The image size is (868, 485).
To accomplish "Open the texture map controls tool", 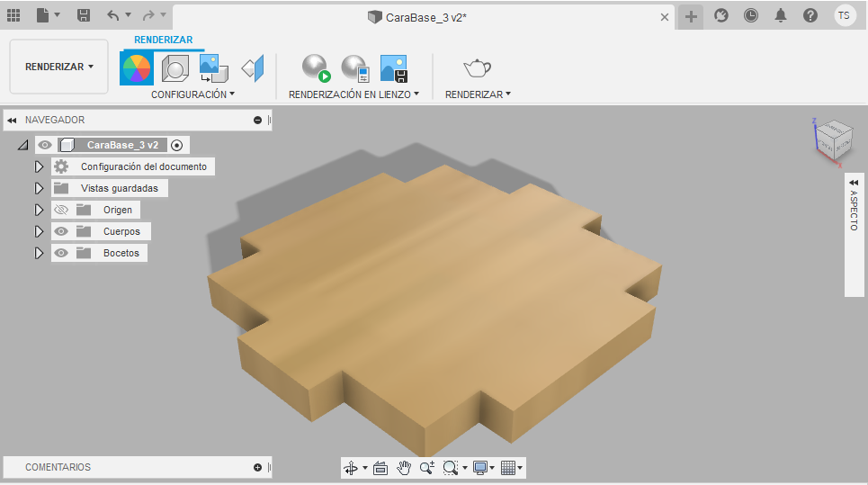I will click(x=253, y=68).
